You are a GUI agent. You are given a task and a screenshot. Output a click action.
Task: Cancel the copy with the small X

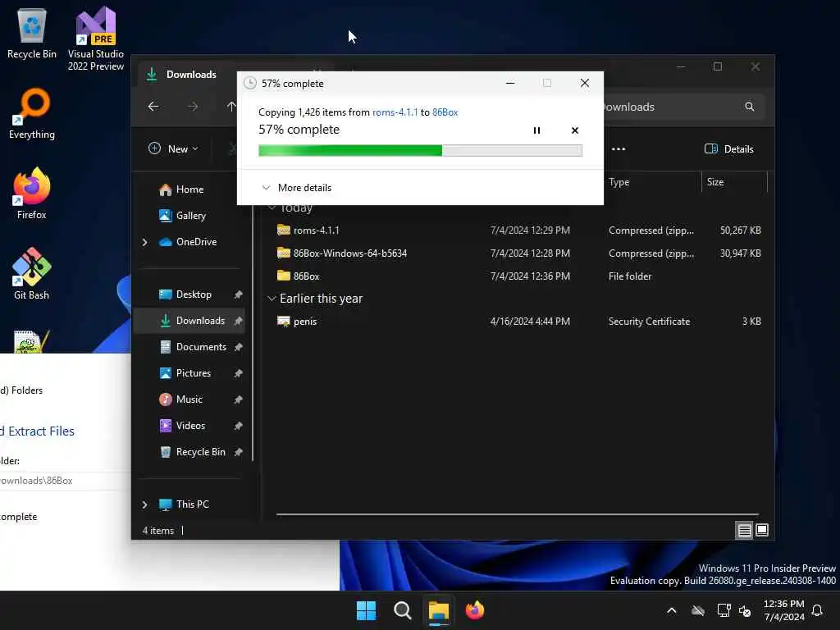(575, 130)
